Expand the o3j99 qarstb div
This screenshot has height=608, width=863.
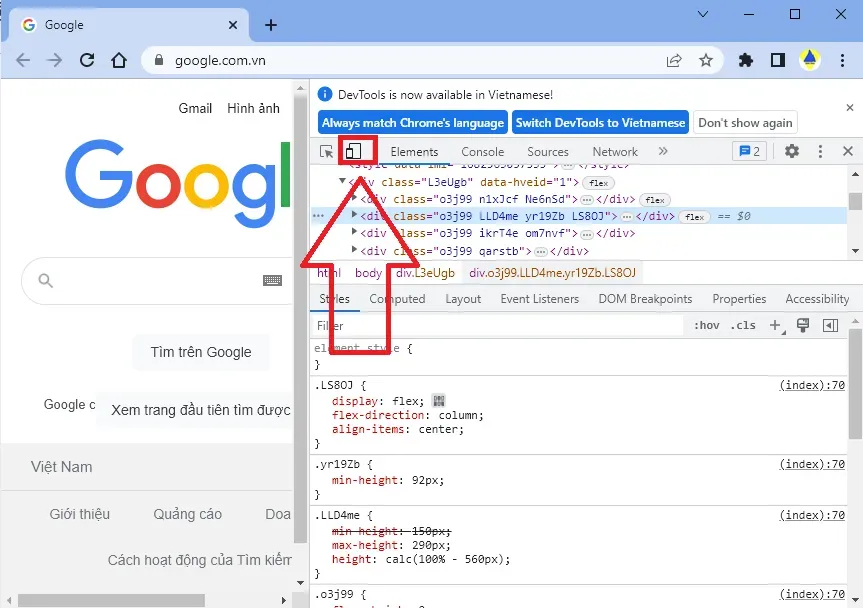[354, 249]
